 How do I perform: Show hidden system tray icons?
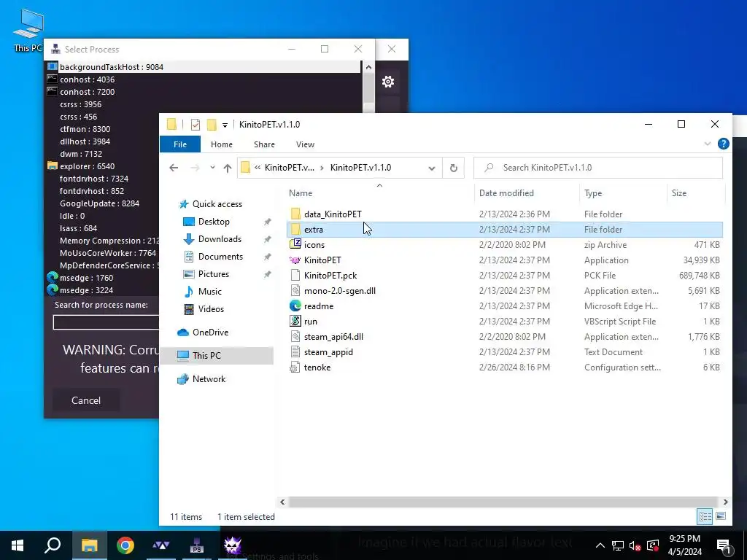[x=600, y=545]
